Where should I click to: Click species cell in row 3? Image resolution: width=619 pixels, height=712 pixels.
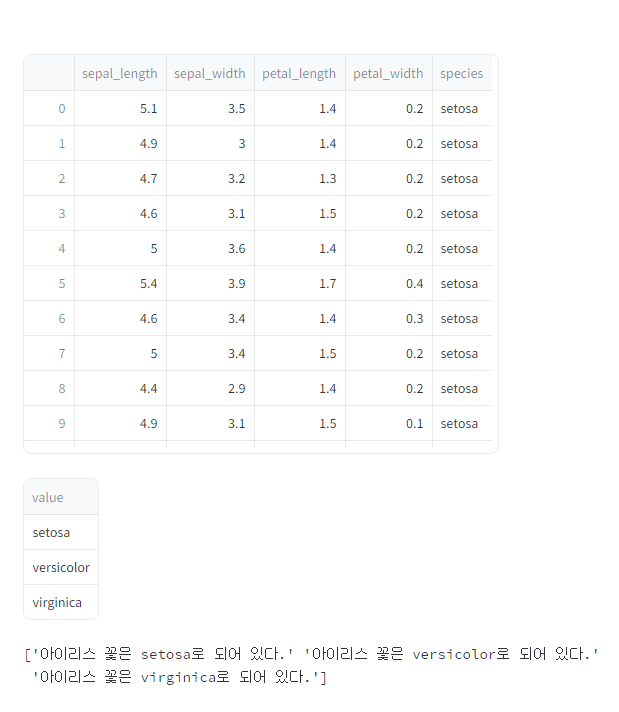[x=462, y=213]
